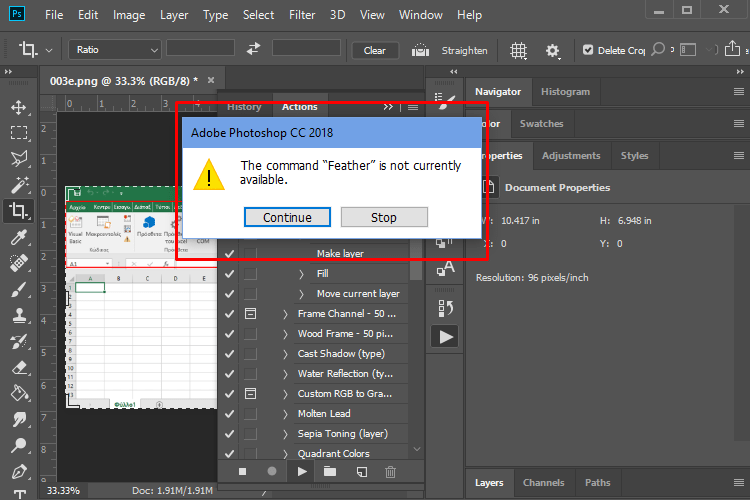The image size is (750, 500).
Task: Open the Character panel icon
Action: coord(445,268)
